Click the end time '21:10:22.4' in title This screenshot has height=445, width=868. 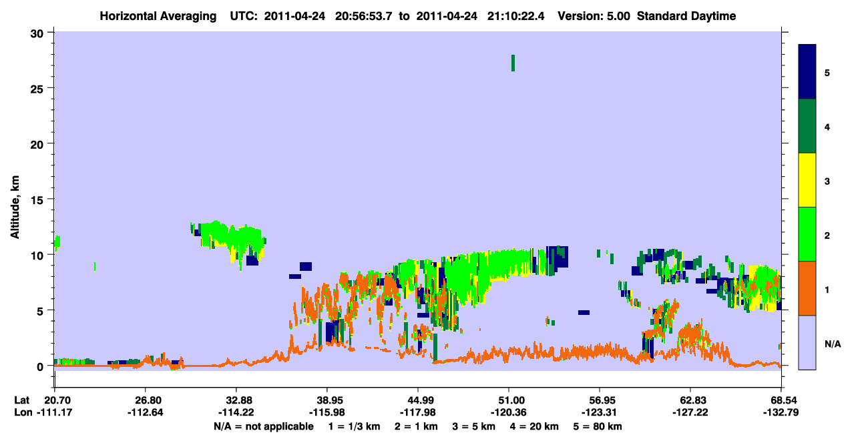[x=516, y=16]
